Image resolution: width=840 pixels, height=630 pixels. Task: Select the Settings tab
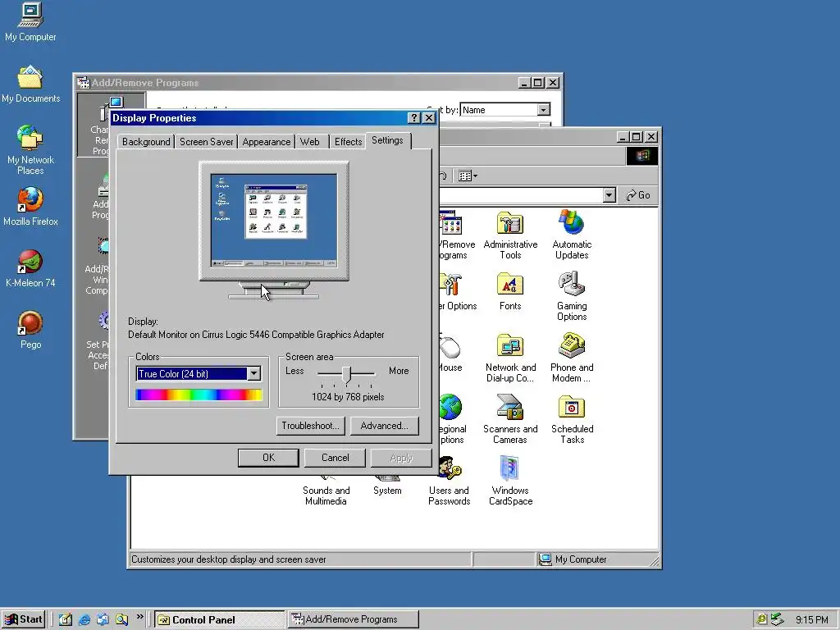(x=387, y=140)
